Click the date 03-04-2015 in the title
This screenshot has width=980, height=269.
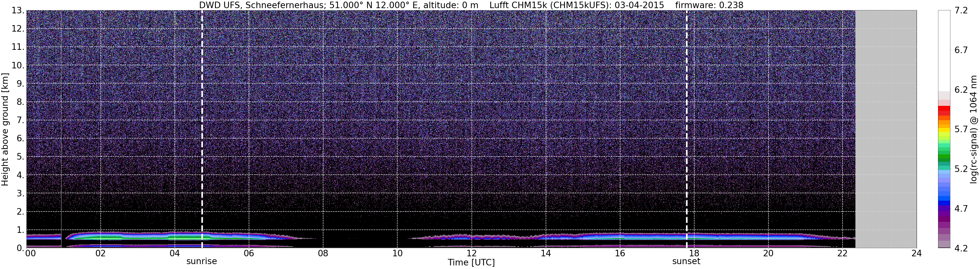point(639,5)
